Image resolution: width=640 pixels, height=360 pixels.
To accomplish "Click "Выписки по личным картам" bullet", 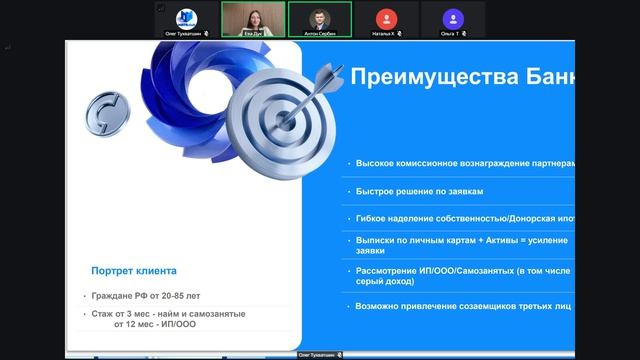I will [x=462, y=245].
